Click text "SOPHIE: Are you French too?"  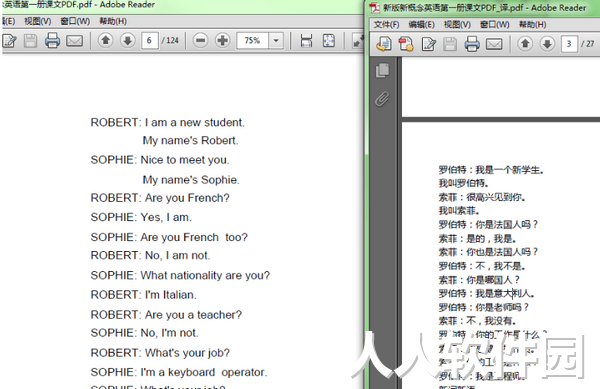[169, 237]
